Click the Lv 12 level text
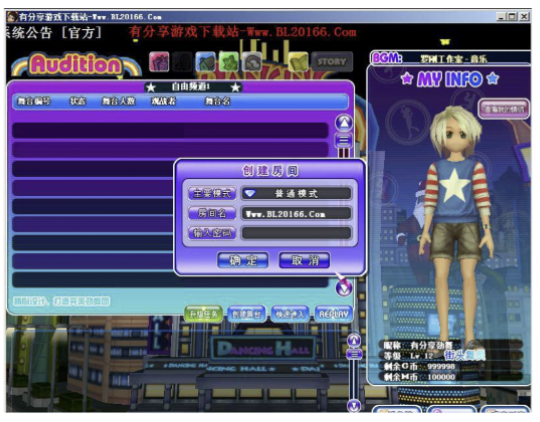 pos(422,356)
